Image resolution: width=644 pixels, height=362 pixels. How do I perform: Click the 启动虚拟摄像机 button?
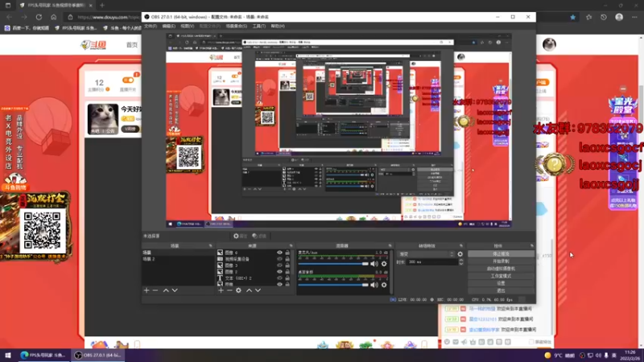501,269
